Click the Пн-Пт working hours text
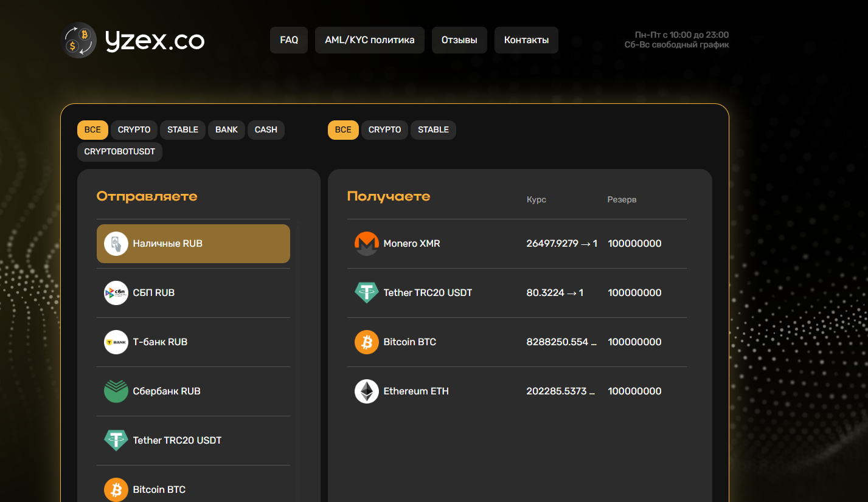868x502 pixels. [x=681, y=35]
